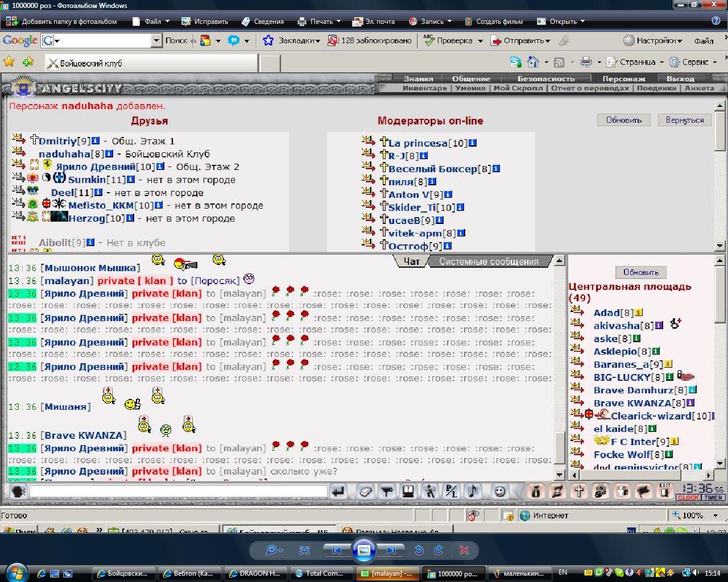The image size is (728, 582).
Task: Open the Персонаж menu
Action: (624, 79)
